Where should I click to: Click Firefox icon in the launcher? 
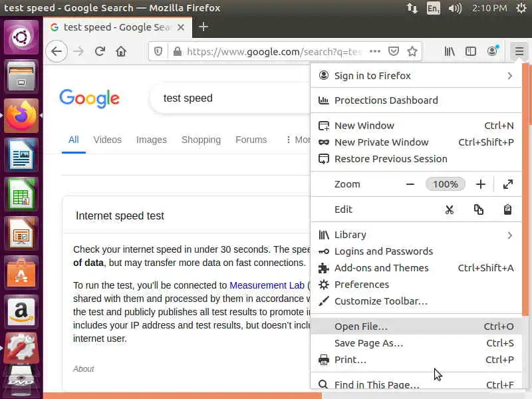pos(21,116)
